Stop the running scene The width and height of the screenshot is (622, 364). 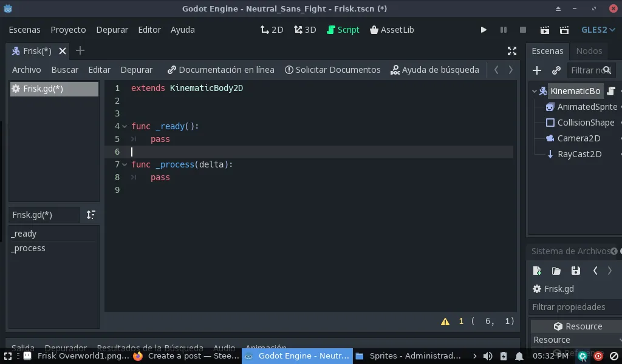click(x=523, y=30)
